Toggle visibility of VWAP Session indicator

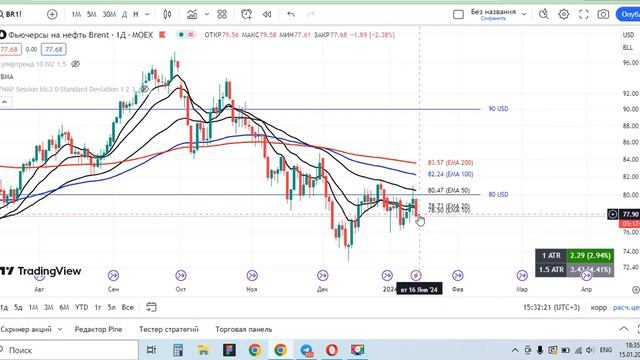click(x=144, y=89)
